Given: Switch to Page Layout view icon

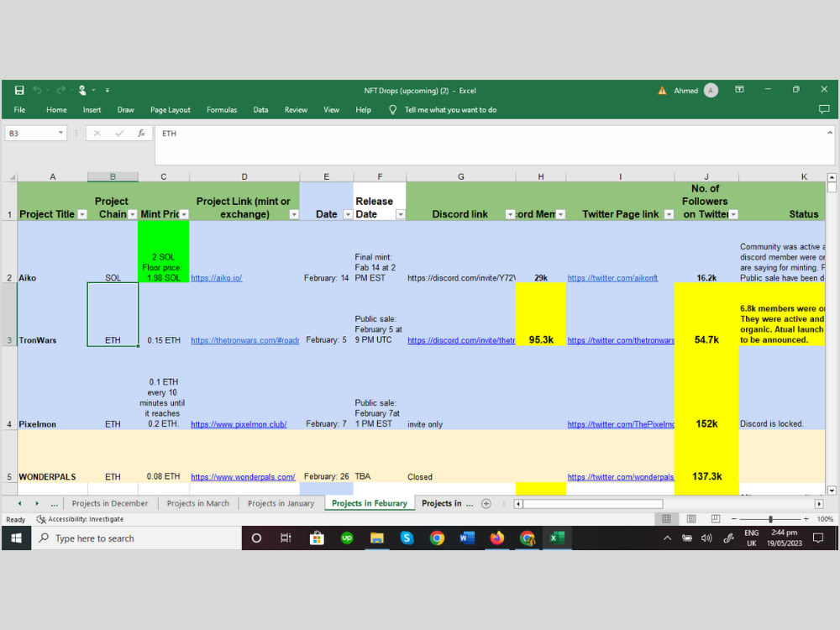Looking at the screenshot, I should tap(691, 518).
